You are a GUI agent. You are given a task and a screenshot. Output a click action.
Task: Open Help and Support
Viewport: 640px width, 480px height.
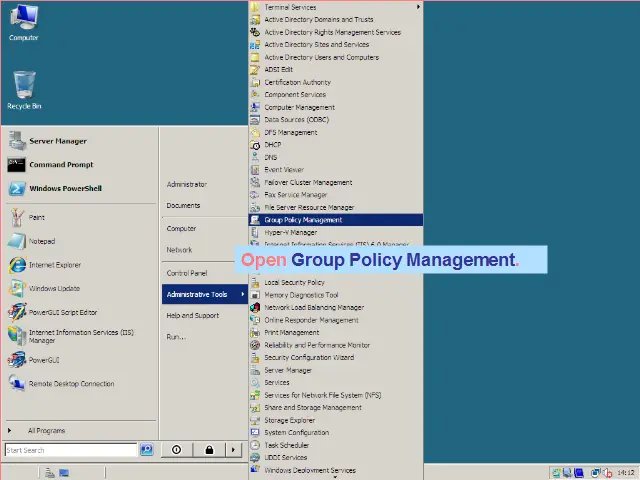pos(205,316)
